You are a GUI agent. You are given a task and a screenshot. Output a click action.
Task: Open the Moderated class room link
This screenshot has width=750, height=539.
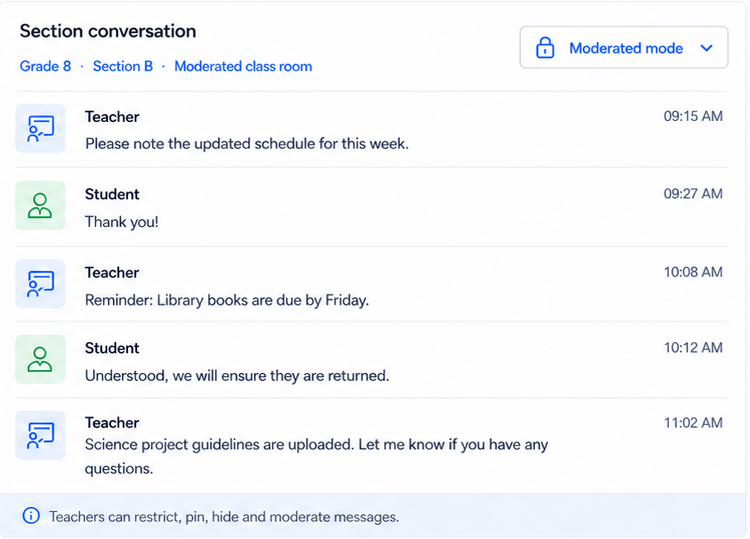[x=243, y=66]
